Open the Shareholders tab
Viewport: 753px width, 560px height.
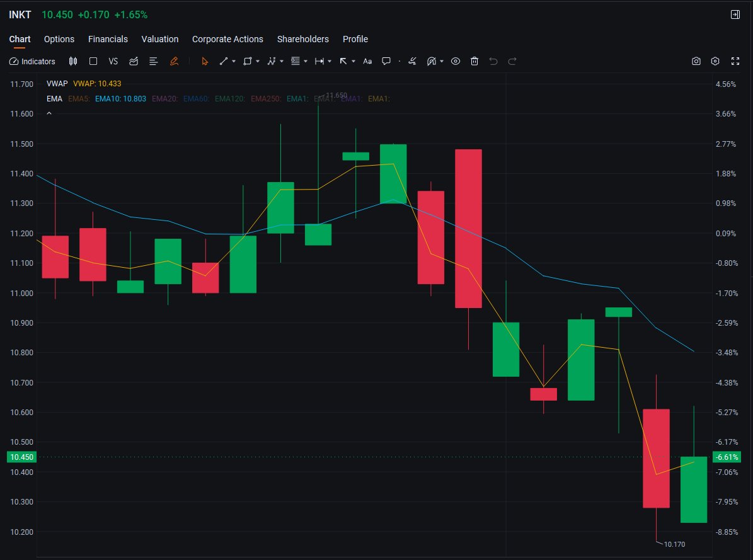tap(303, 39)
